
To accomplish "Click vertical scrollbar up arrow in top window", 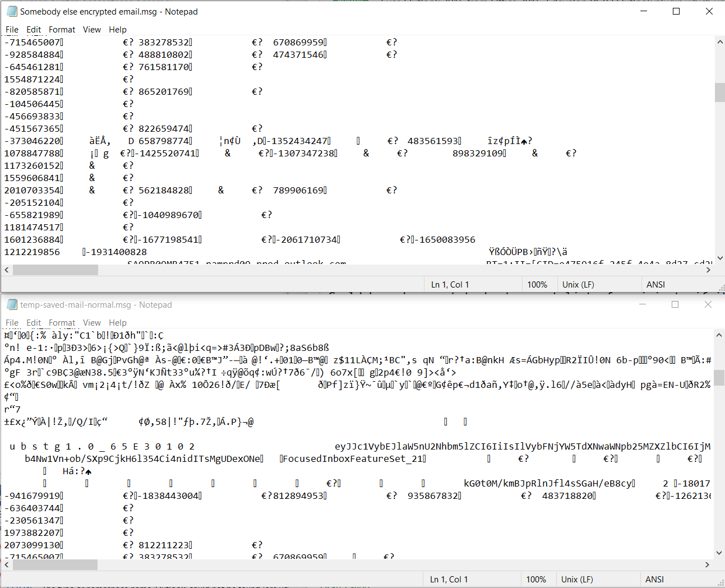I will click(720, 41).
